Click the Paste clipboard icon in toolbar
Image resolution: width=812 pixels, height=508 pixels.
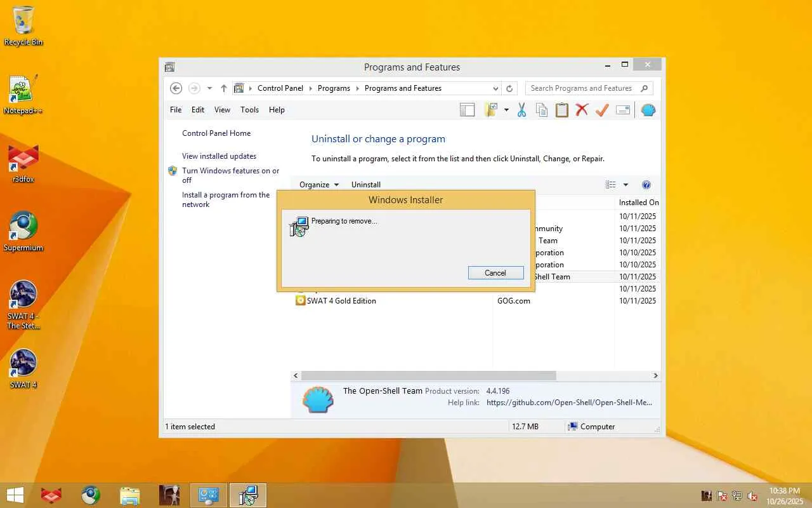pyautogui.click(x=561, y=110)
